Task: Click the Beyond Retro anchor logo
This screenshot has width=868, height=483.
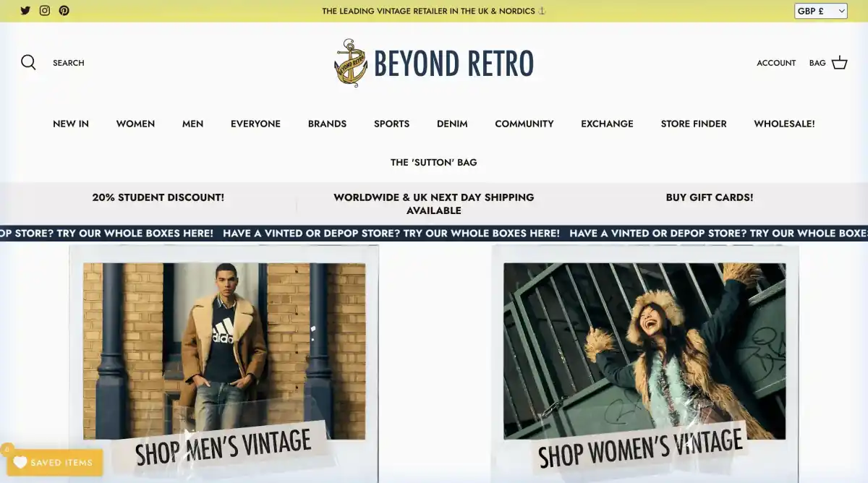Action: (351, 63)
